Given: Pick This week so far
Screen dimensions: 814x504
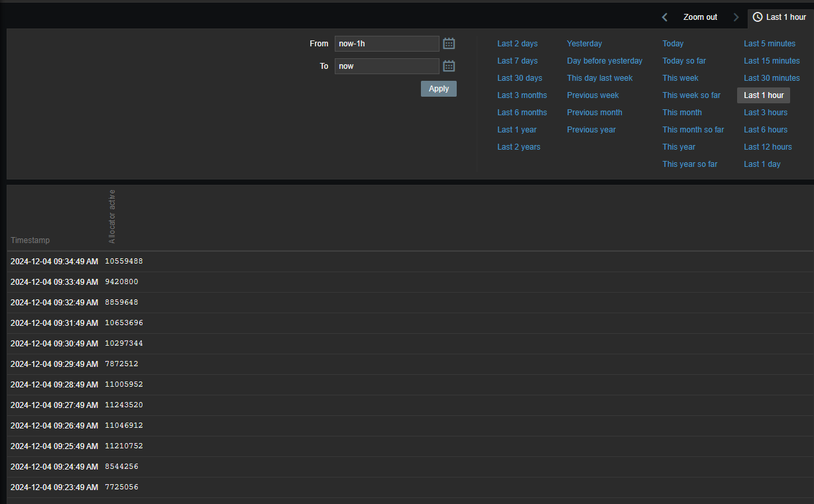Looking at the screenshot, I should (x=691, y=95).
